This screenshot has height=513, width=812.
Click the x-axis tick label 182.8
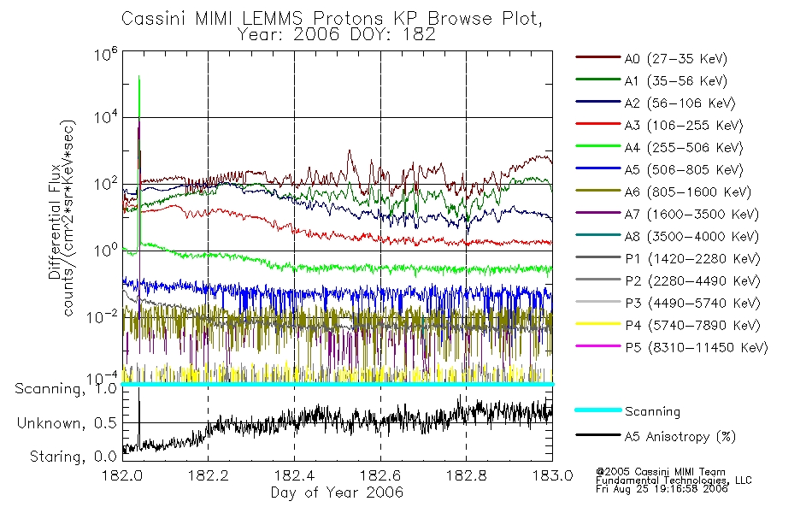(466, 475)
